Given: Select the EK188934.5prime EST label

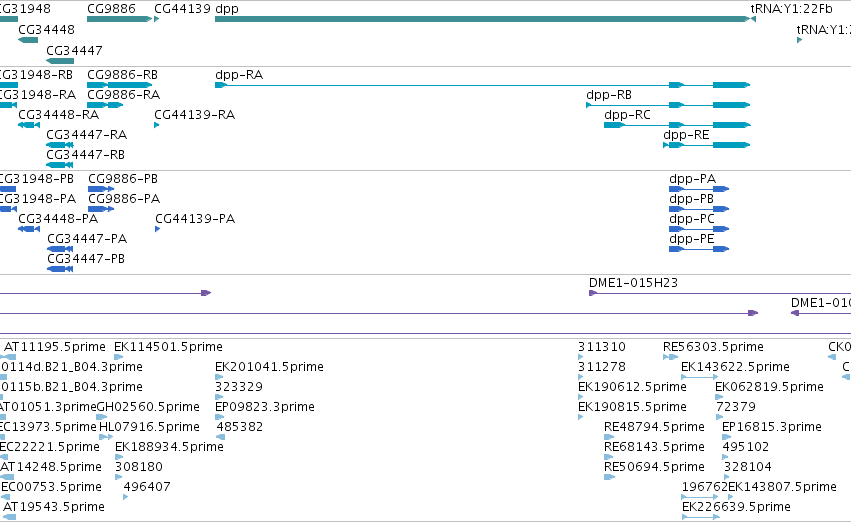Looking at the screenshot, I should tap(169, 447).
